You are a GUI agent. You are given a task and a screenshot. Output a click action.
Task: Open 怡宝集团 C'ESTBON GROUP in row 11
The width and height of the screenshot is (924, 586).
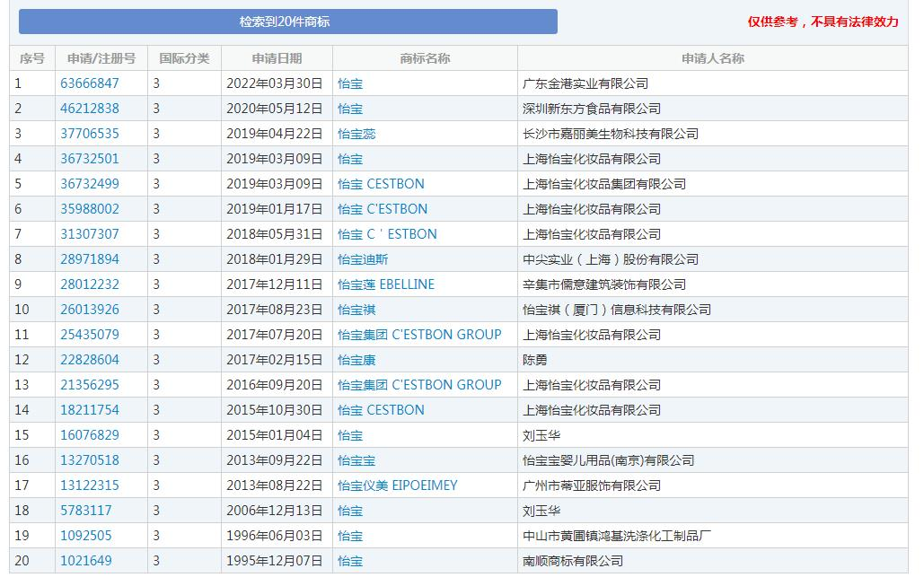(419, 335)
